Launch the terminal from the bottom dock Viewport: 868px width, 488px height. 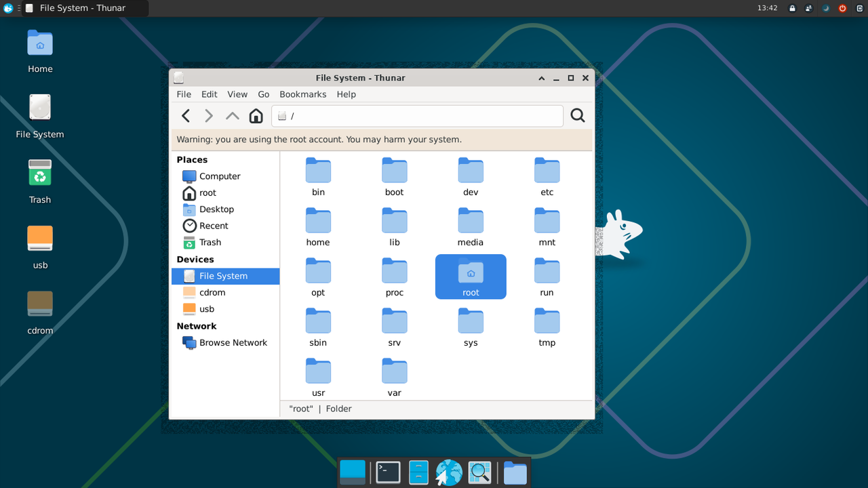[389, 472]
